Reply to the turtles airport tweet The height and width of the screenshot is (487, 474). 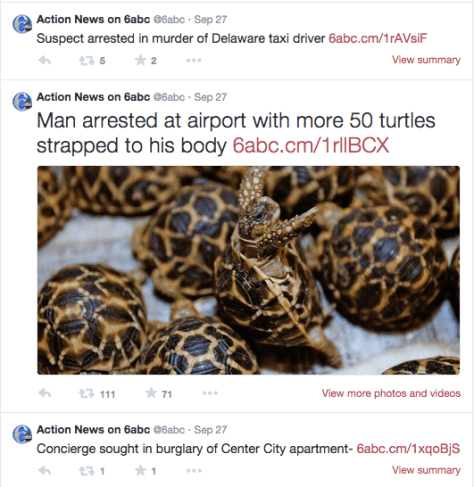[45, 393]
